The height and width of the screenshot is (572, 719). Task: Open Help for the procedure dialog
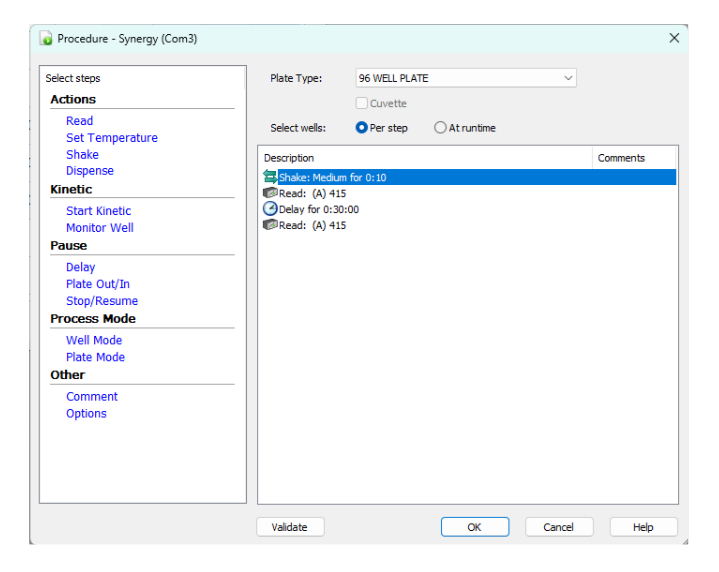[643, 527]
